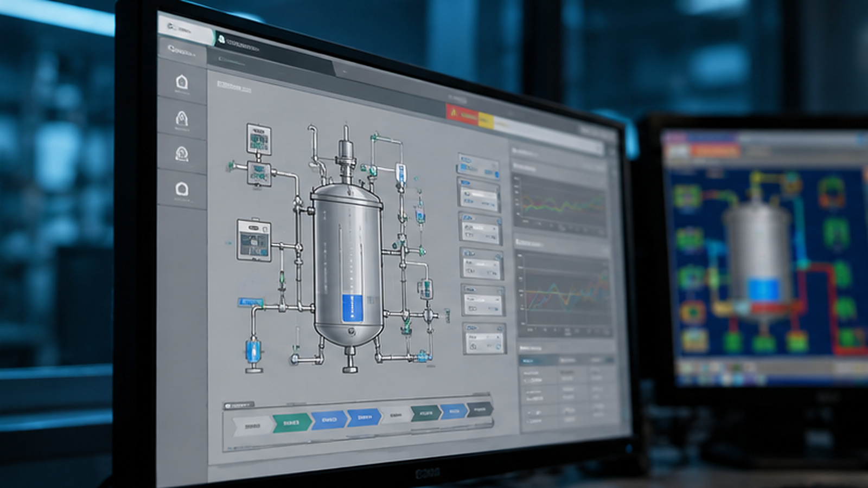Open the second parameter card right of diagram
The height and width of the screenshot is (488, 868).
(x=479, y=195)
